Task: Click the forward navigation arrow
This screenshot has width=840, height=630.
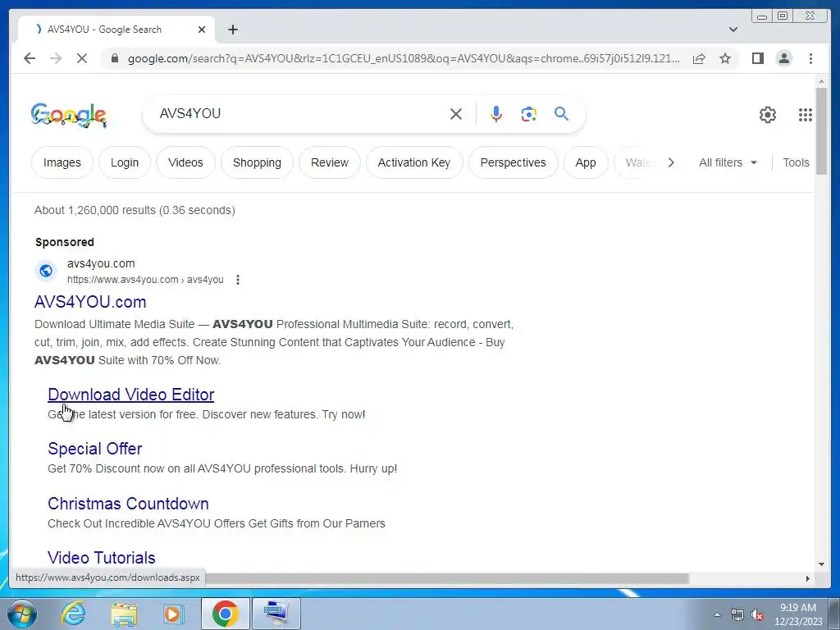Action: pos(55,58)
